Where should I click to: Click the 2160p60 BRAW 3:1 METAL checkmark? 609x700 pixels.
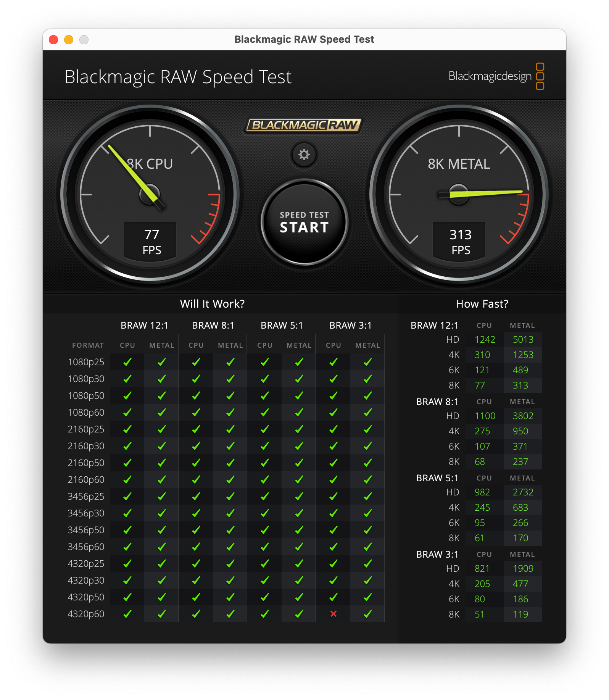(x=368, y=479)
